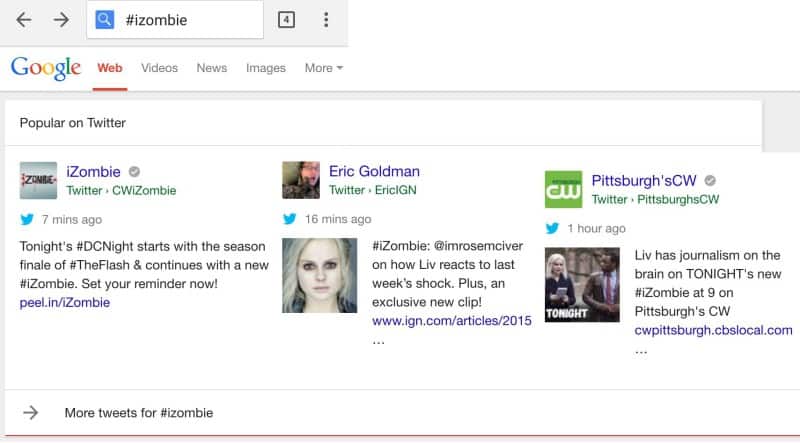Click the '16 mins ago' timestamp
The image size is (800, 443).
338,219
